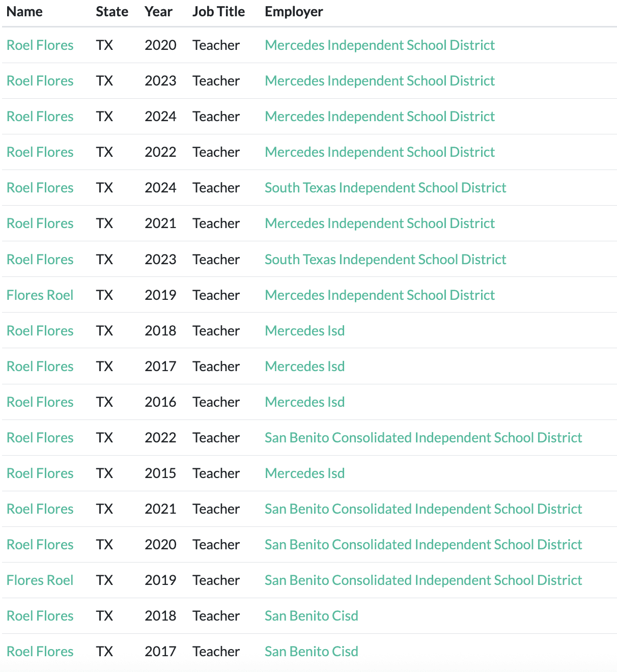Image resolution: width=617 pixels, height=672 pixels.
Task: Open San Benito Consolidated ISD link for 2022
Action: point(423,438)
